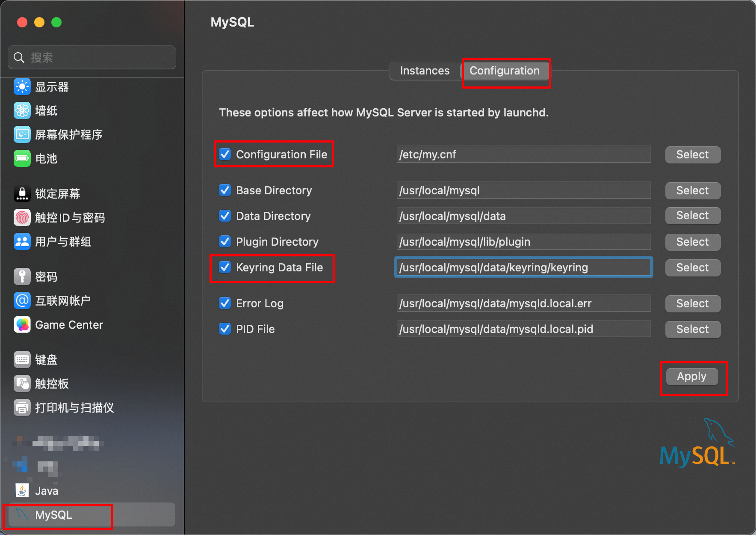
Task: Select the Java sidebar label
Action: pos(47,491)
